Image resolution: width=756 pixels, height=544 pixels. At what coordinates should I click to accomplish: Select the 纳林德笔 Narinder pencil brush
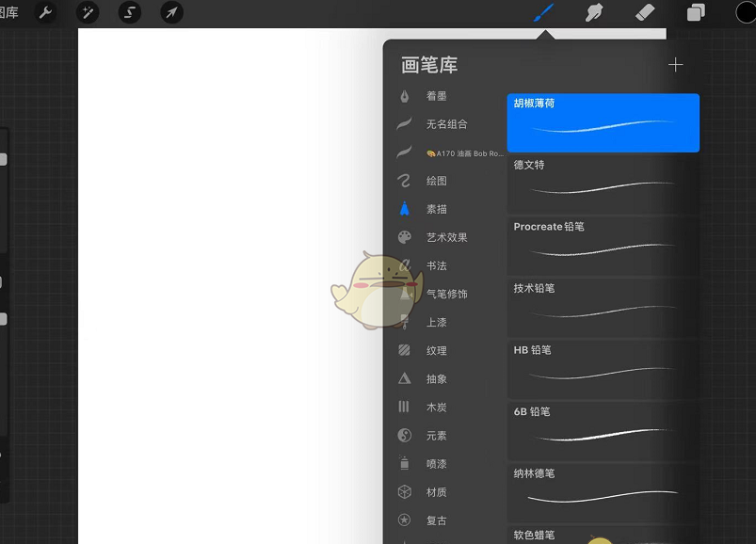(603, 493)
